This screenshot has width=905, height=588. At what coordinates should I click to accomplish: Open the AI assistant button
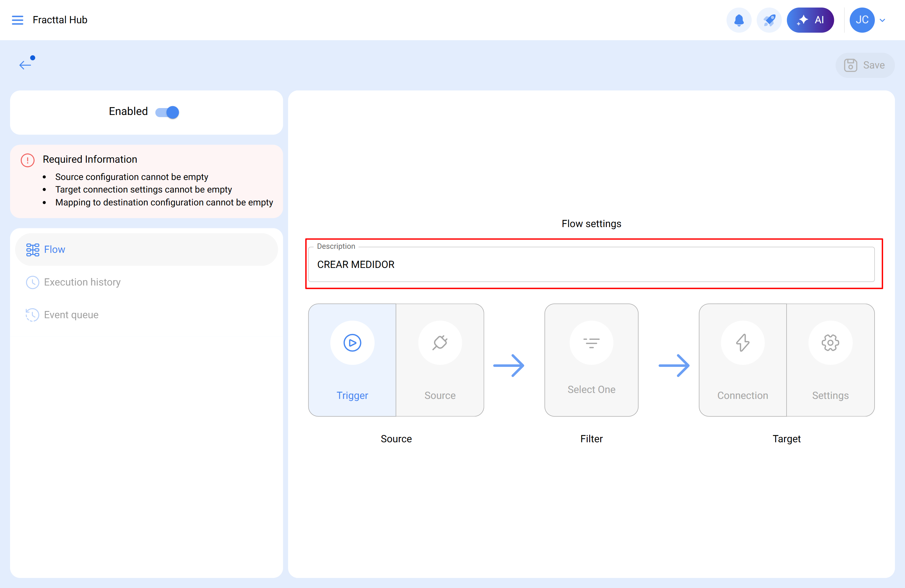[810, 20]
